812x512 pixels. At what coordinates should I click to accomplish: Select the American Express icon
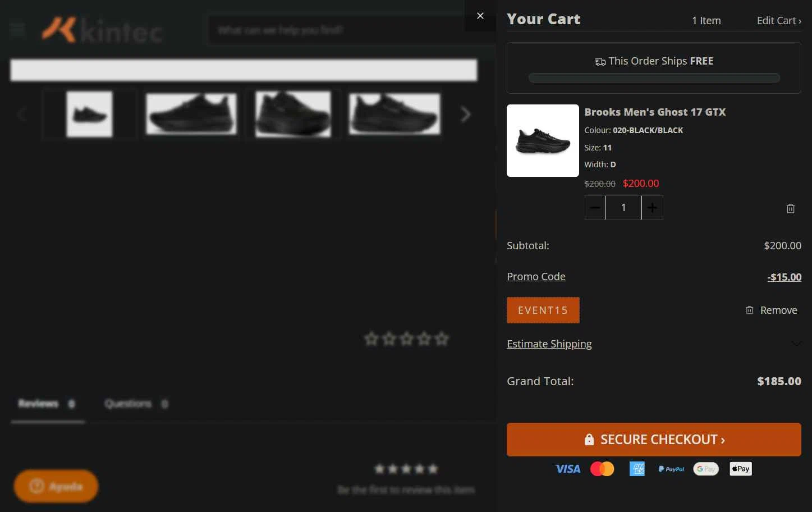637,469
